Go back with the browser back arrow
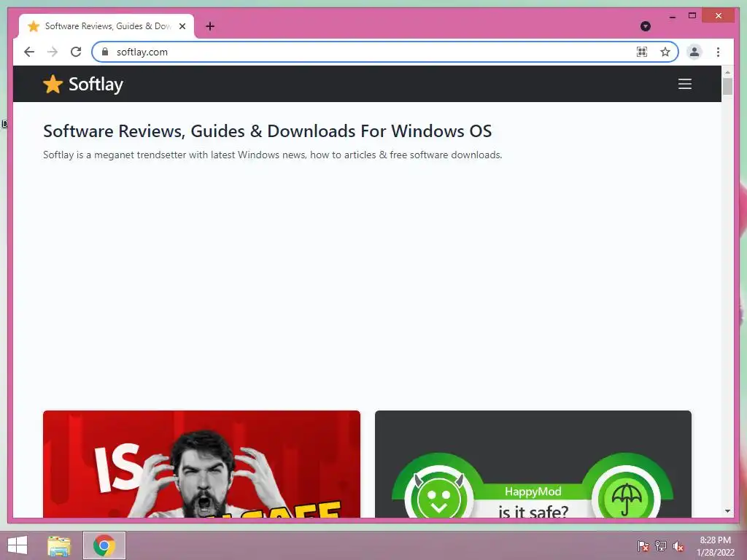Screen dimensions: 747x560 [x=29, y=52]
